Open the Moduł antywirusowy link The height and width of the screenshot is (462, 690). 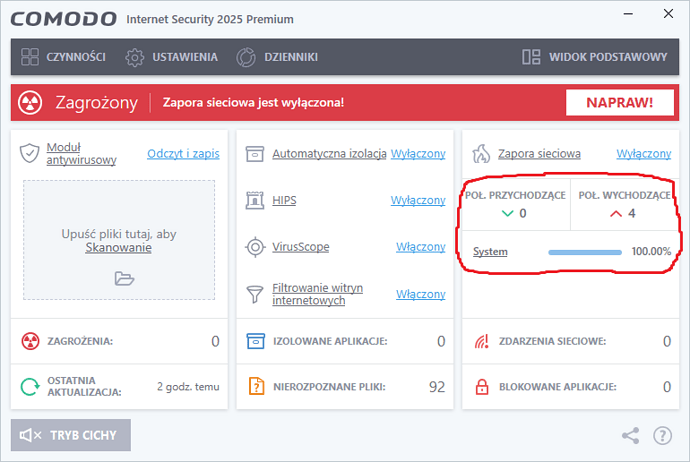coord(81,154)
